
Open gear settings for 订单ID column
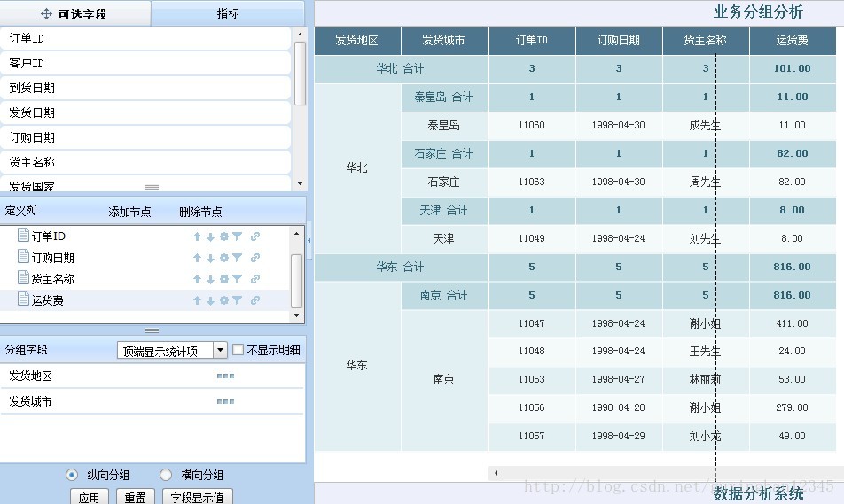(224, 236)
